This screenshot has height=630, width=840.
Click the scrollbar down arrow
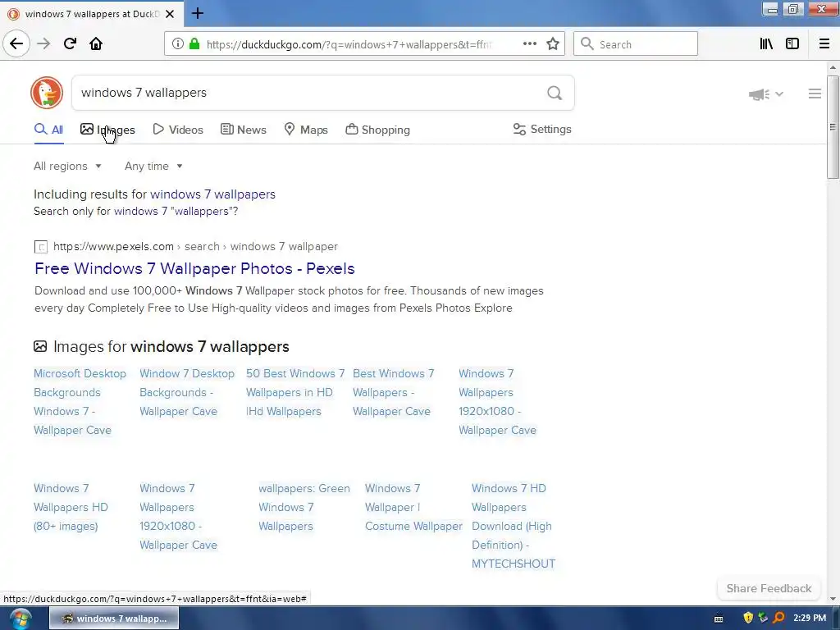(832, 600)
